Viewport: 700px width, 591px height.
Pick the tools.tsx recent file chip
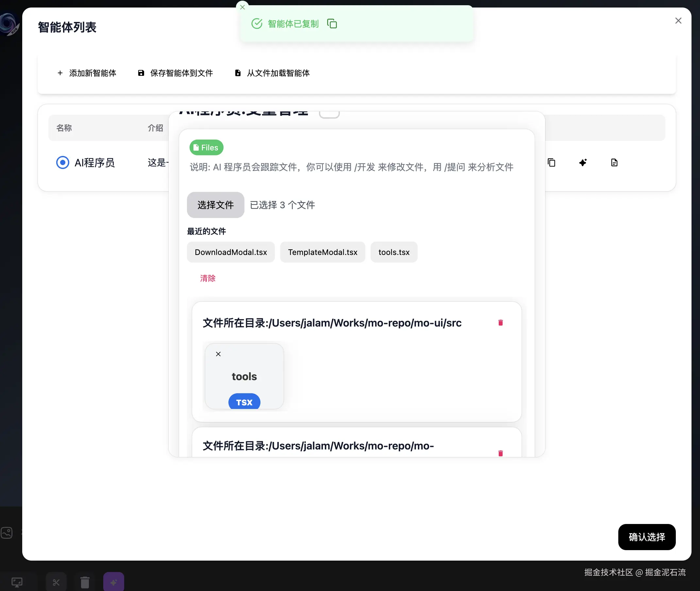pyautogui.click(x=394, y=252)
